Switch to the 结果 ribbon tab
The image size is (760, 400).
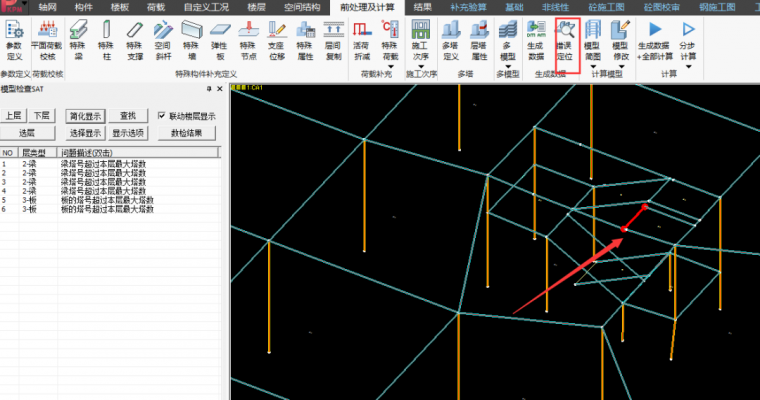[423, 7]
